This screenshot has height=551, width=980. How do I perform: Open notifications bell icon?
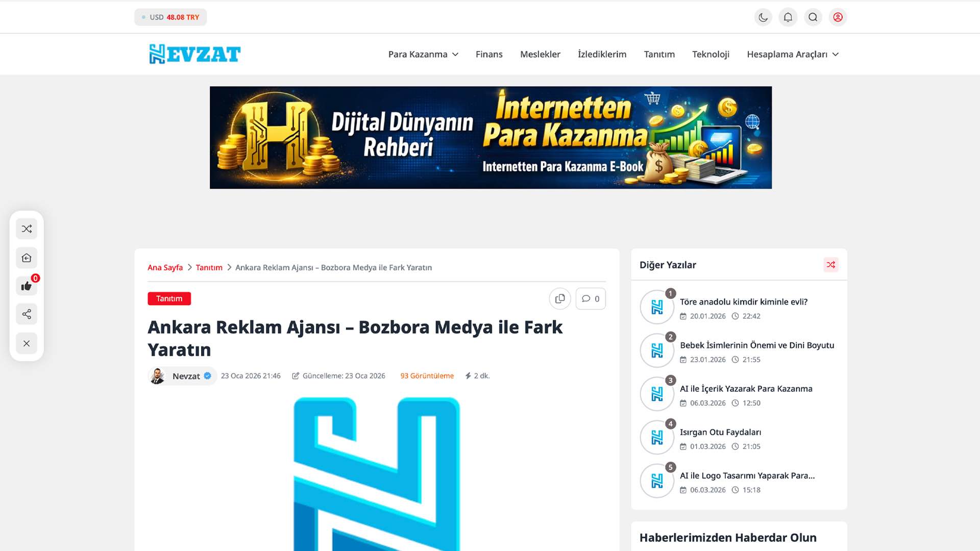[x=788, y=17]
